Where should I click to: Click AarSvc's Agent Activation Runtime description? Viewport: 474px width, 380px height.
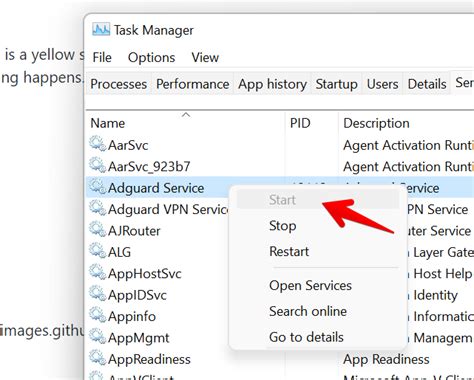click(x=408, y=145)
